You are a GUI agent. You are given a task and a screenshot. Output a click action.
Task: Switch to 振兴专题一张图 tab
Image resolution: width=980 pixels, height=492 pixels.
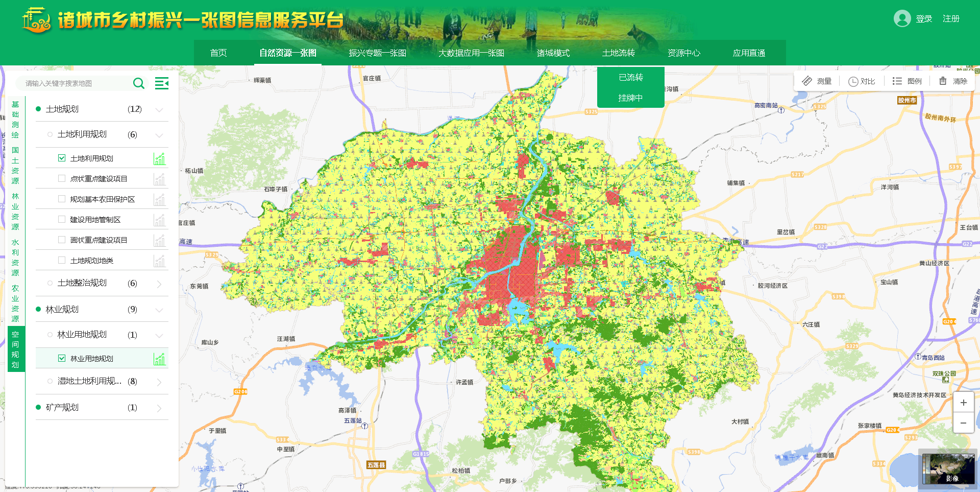pyautogui.click(x=377, y=53)
